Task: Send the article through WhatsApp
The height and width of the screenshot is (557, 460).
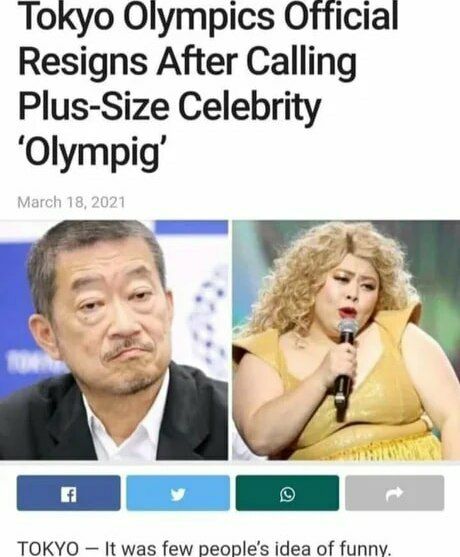Action: 287,493
